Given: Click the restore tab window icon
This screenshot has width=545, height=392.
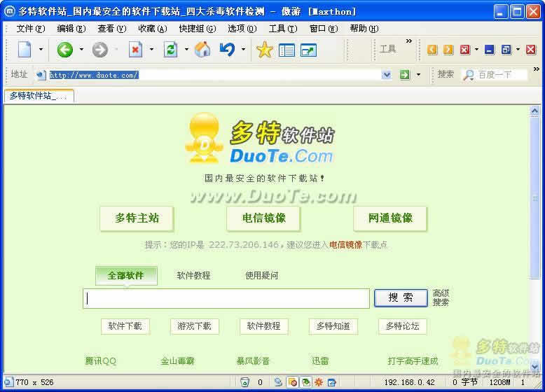Looking at the screenshot, I should pos(506,50).
